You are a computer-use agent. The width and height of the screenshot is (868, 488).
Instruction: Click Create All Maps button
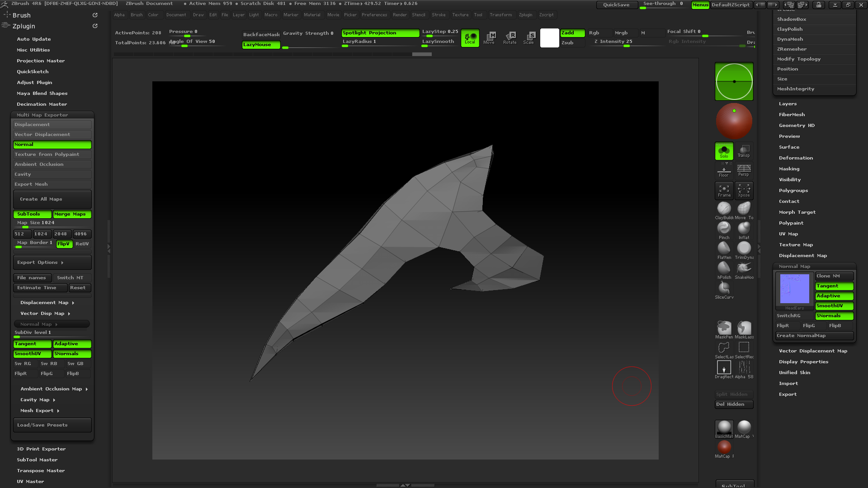(52, 199)
